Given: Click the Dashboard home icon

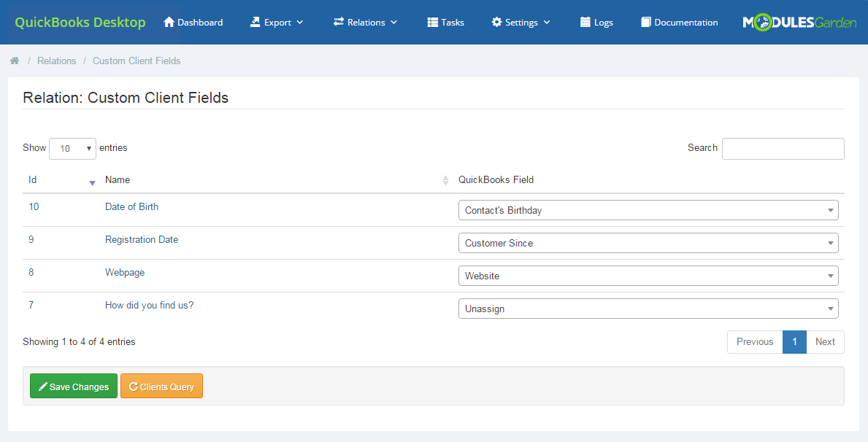Looking at the screenshot, I should (168, 22).
